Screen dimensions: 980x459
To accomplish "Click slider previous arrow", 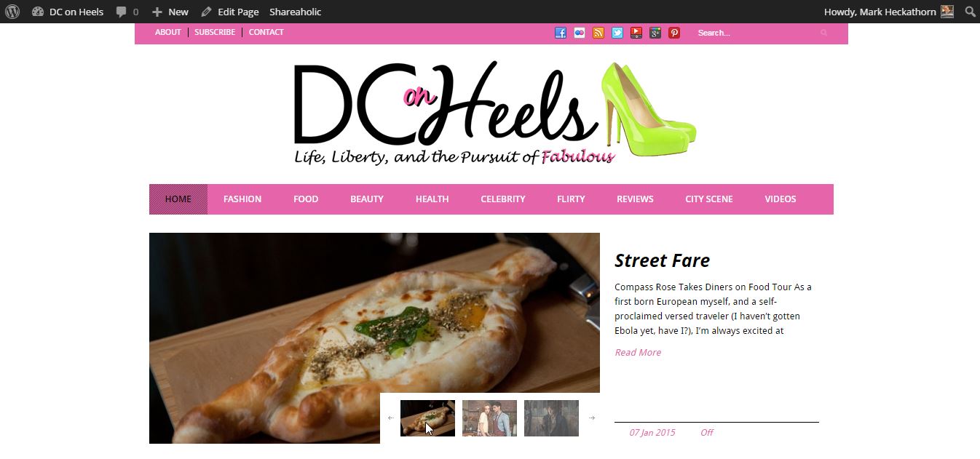I will pyautogui.click(x=391, y=418).
